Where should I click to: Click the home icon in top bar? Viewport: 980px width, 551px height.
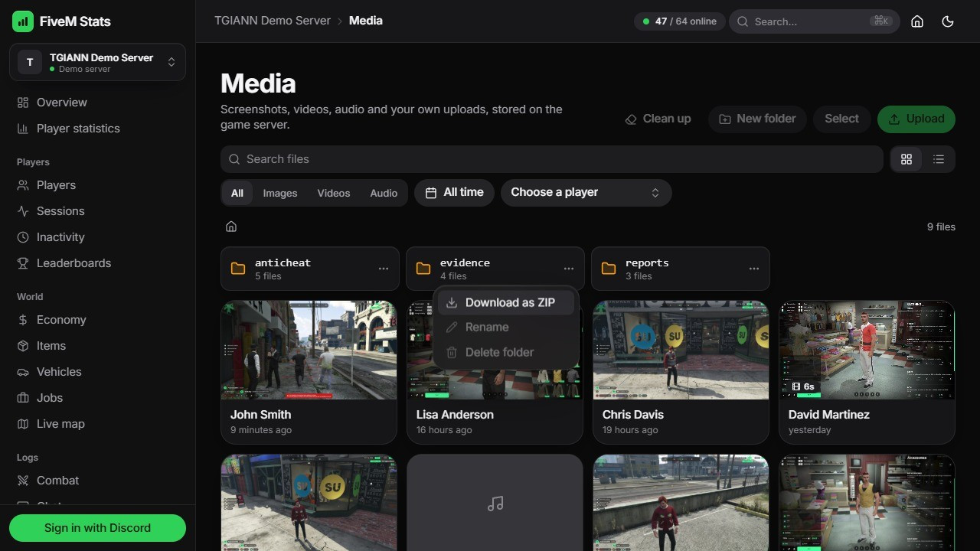click(x=917, y=21)
